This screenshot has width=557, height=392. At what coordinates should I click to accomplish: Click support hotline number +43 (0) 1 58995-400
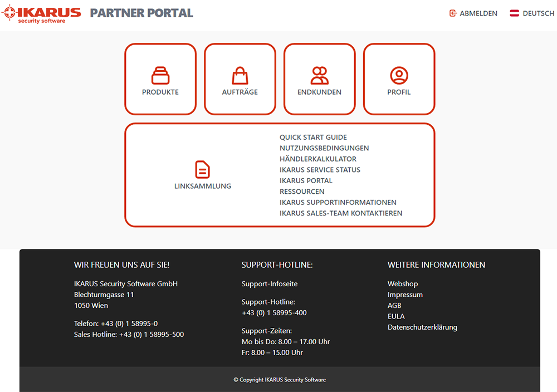pyautogui.click(x=274, y=313)
